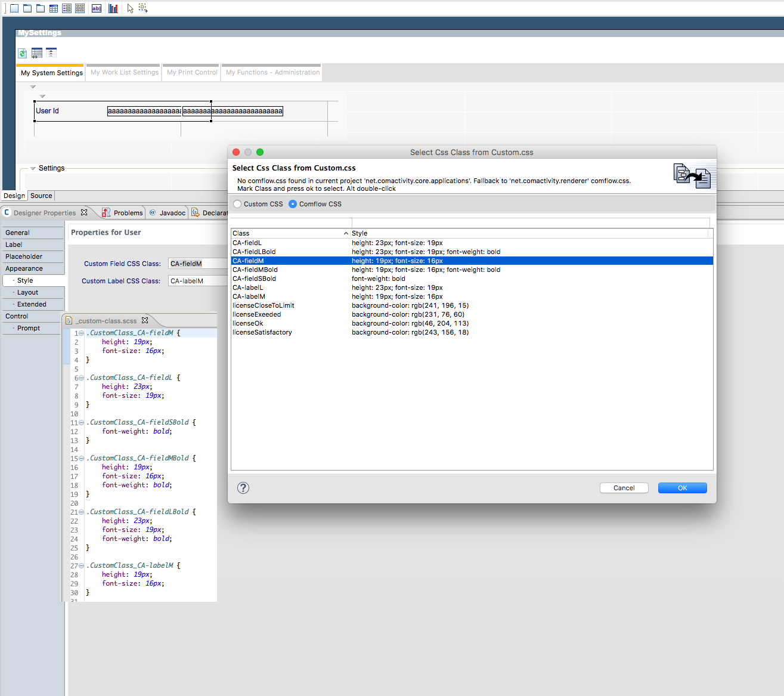This screenshot has height=696, width=784.
Task: Collapse the inner disclosure triangle above User Id
Action: coord(42,96)
